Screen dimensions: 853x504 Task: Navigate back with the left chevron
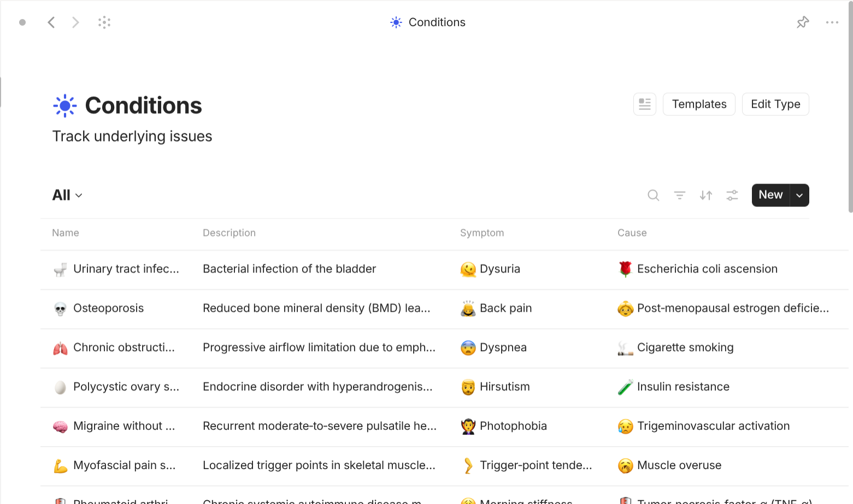[51, 22]
